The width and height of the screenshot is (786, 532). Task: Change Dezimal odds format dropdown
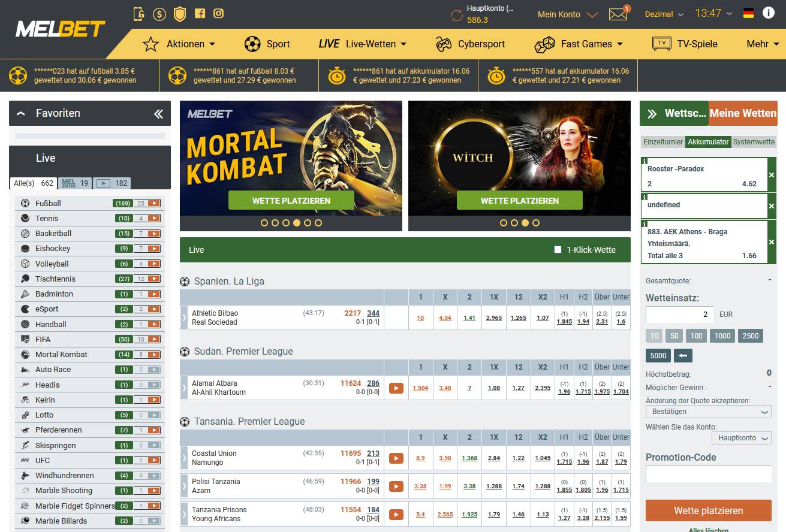pyautogui.click(x=664, y=14)
